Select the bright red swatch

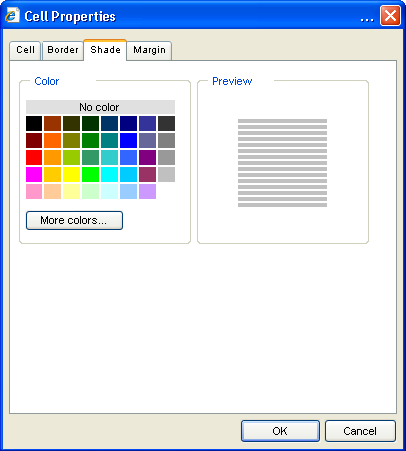pyautogui.click(x=34, y=157)
